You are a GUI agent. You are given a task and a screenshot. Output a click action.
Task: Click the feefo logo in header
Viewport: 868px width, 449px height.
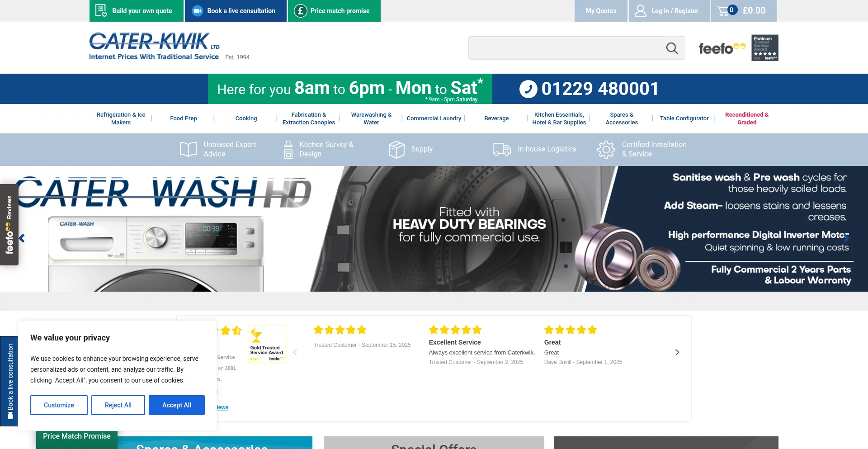[x=722, y=48]
